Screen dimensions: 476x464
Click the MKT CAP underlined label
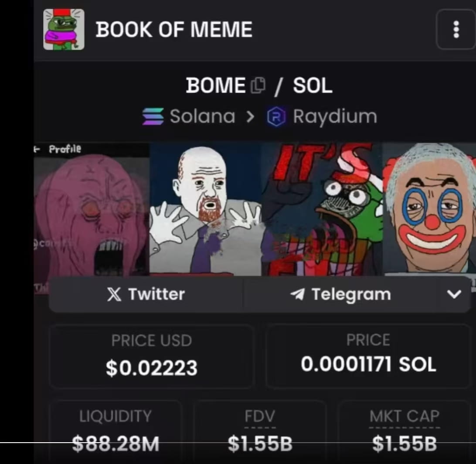click(x=405, y=416)
